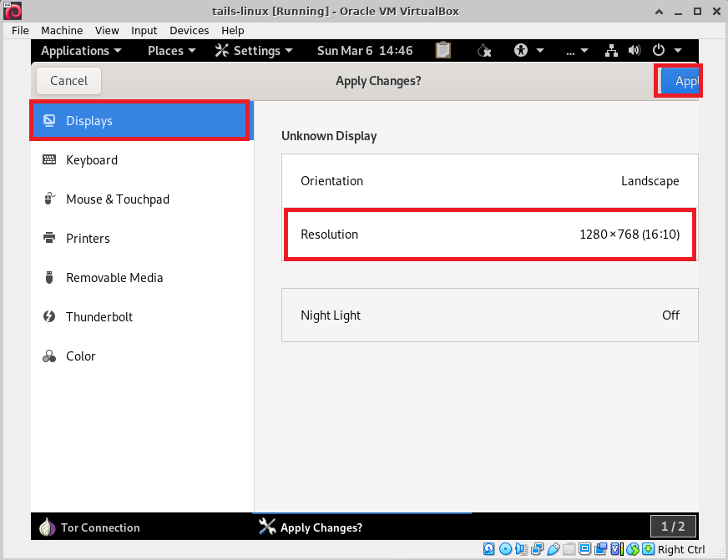Click the printer icon in sidebar
The height and width of the screenshot is (560, 728).
point(49,238)
